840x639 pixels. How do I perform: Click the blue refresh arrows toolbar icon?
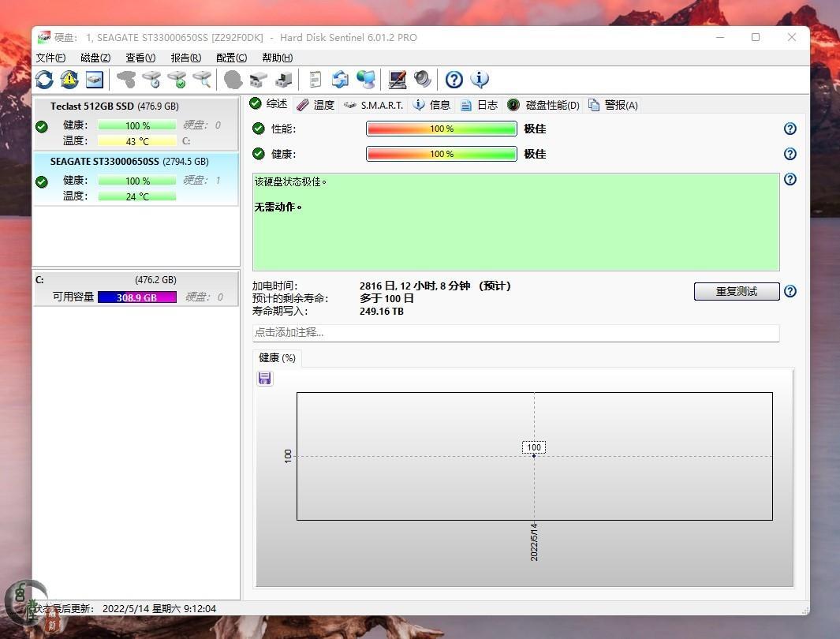tap(44, 79)
